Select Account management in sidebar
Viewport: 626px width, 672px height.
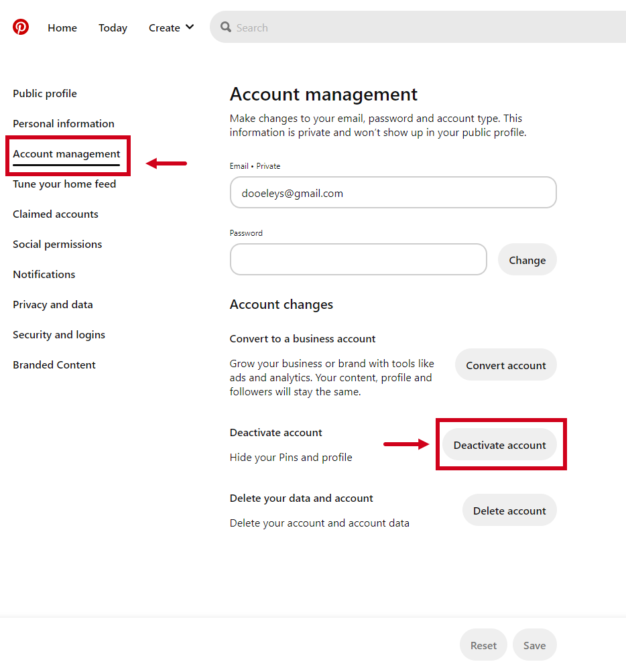[x=66, y=154]
